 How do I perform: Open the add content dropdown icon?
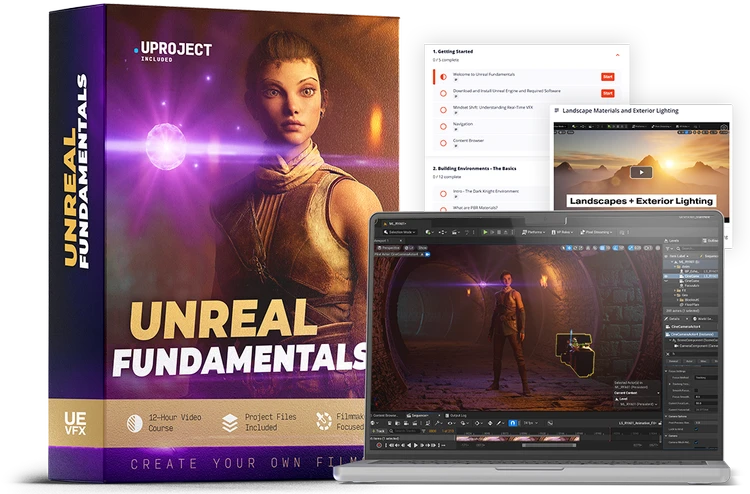pos(430,232)
